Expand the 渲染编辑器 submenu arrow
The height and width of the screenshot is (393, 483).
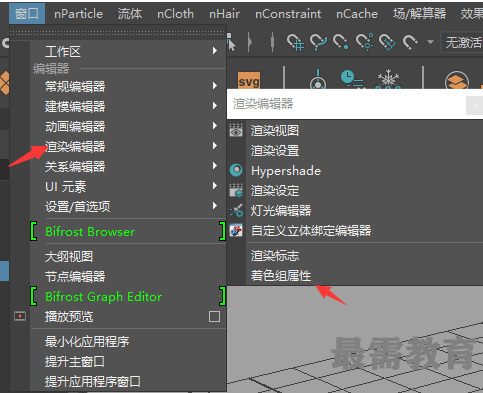pos(215,146)
